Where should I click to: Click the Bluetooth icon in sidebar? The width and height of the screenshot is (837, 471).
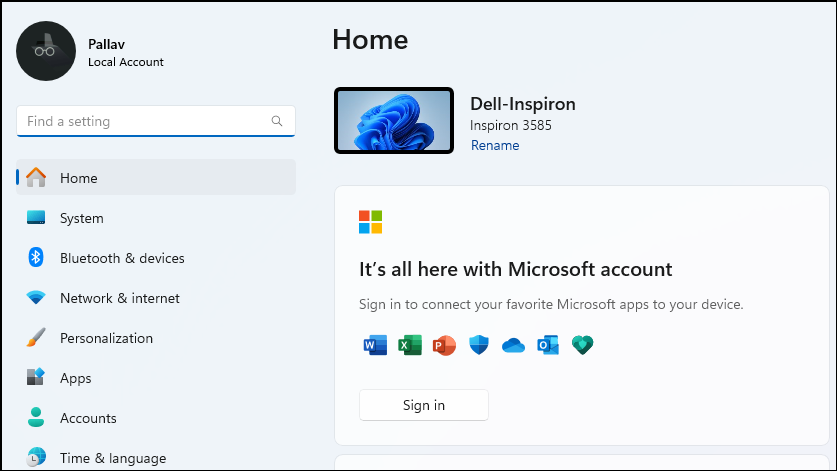tap(36, 257)
